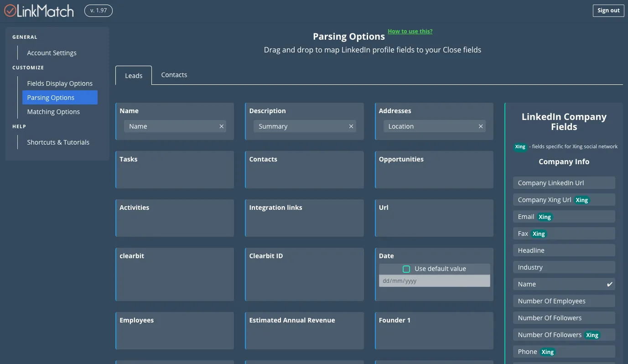Screen dimensions: 628x364
Task: Click the Opportunities mapping box
Action: click(x=434, y=170)
